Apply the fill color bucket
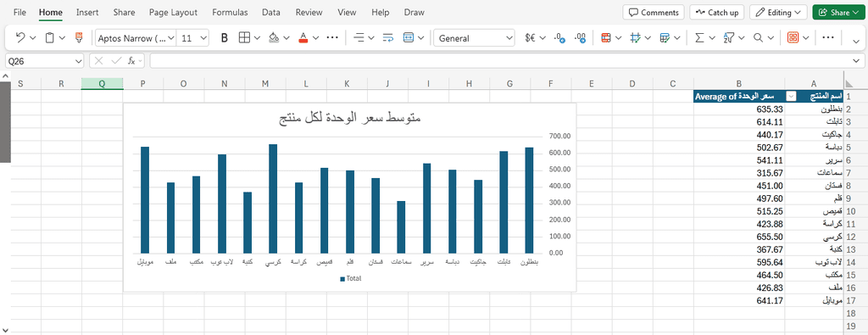The width and height of the screenshot is (868, 335). point(274,37)
